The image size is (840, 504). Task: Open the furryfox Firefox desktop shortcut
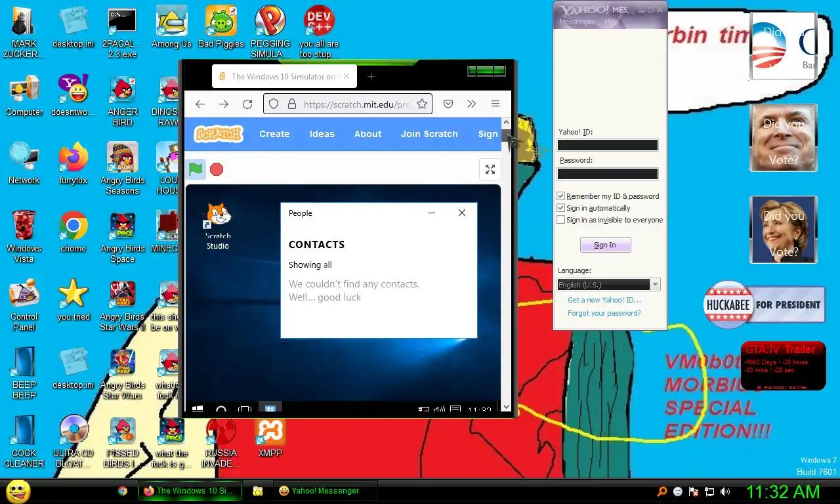click(73, 164)
